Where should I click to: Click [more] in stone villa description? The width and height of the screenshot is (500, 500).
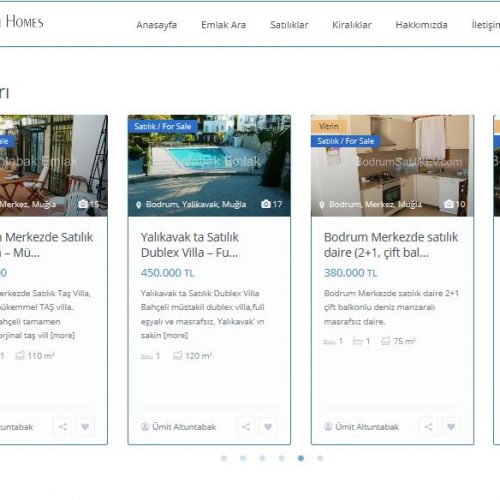tap(63, 335)
